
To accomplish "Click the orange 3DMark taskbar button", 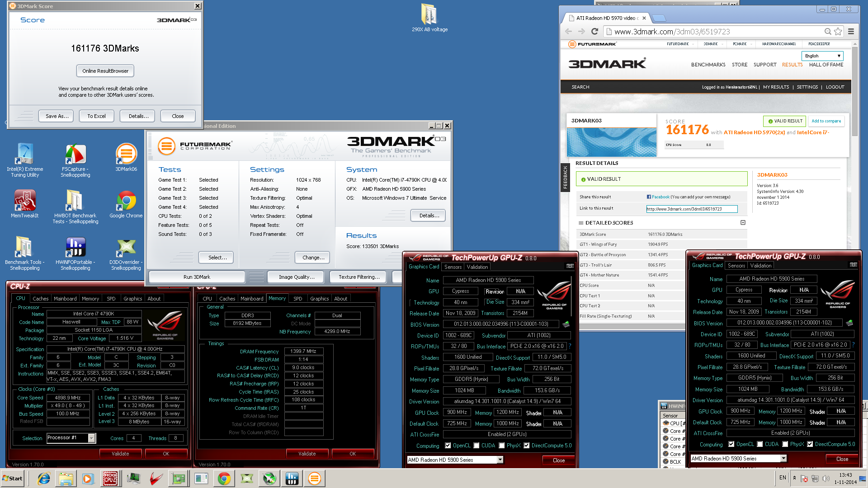I will coord(315,479).
